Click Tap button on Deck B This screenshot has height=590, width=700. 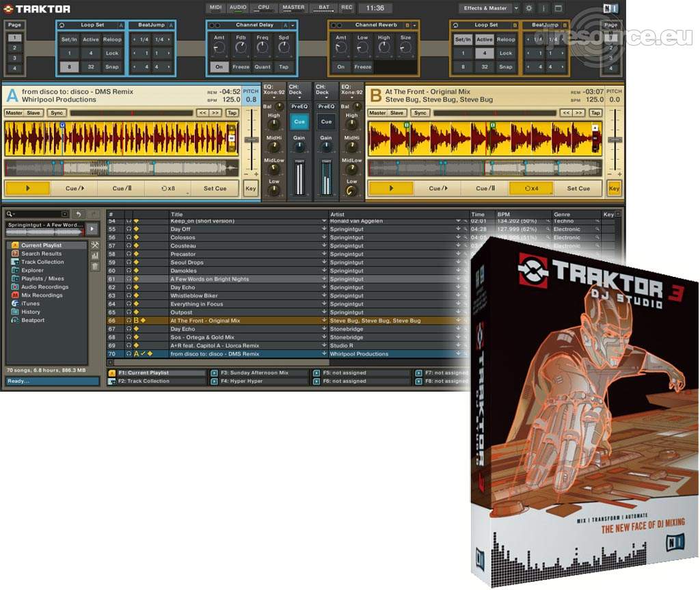(x=595, y=113)
